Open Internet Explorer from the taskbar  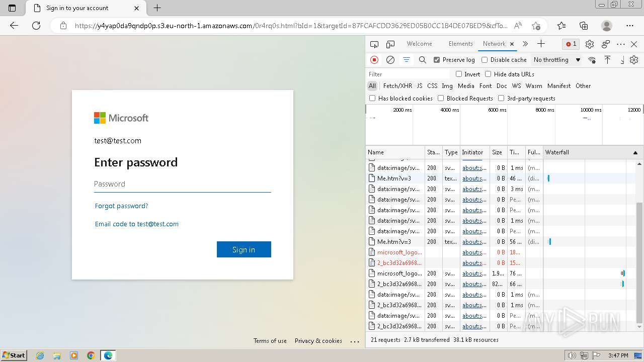click(x=40, y=355)
